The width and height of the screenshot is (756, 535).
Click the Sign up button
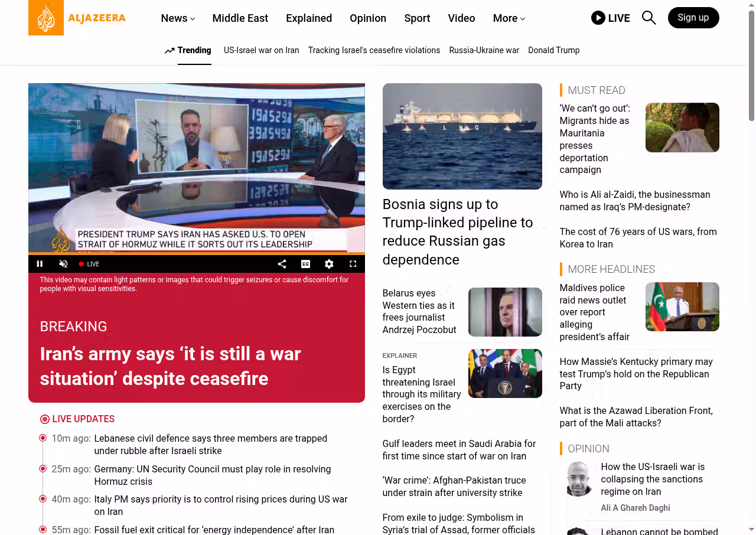[x=693, y=18]
